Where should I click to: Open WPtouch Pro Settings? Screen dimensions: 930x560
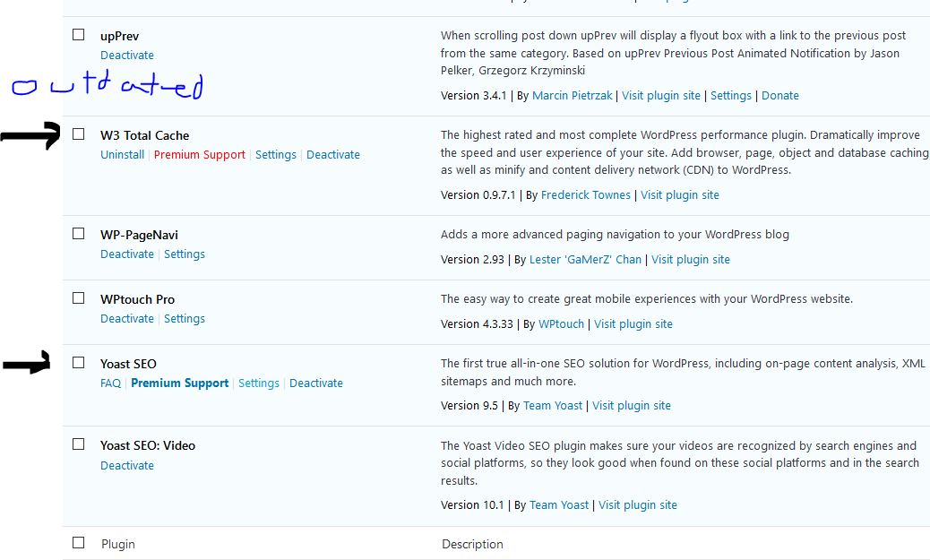click(185, 319)
